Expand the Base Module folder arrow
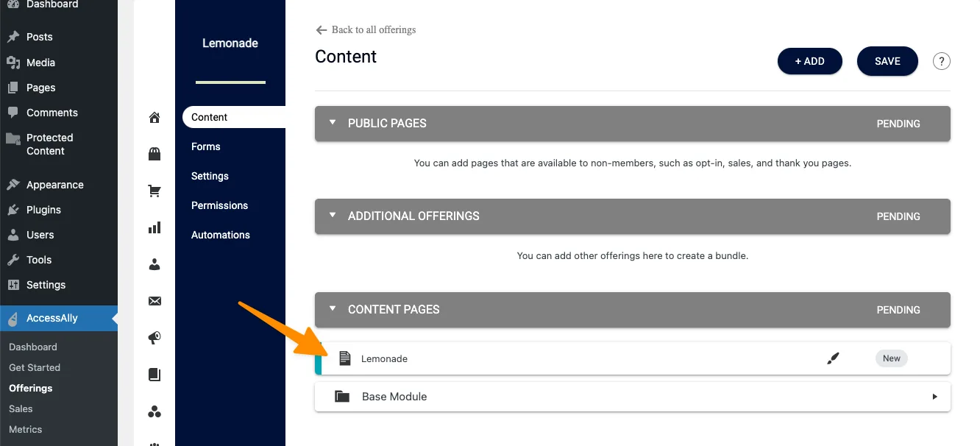 pyautogui.click(x=934, y=397)
